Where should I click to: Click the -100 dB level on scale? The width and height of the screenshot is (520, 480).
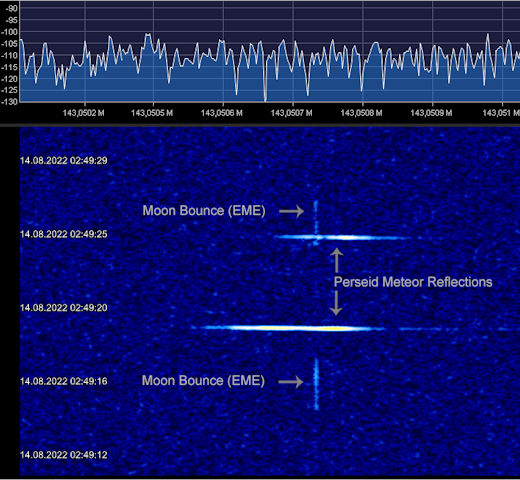click(x=9, y=32)
